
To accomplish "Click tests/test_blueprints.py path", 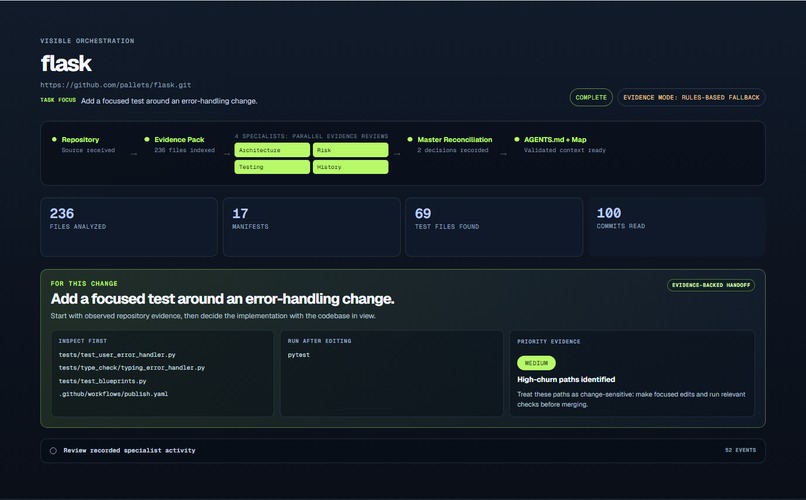I will point(102,381).
